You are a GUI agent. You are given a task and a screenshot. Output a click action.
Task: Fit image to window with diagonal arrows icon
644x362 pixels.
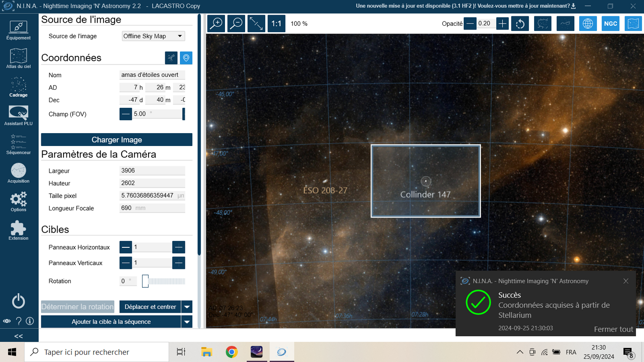pos(256,24)
